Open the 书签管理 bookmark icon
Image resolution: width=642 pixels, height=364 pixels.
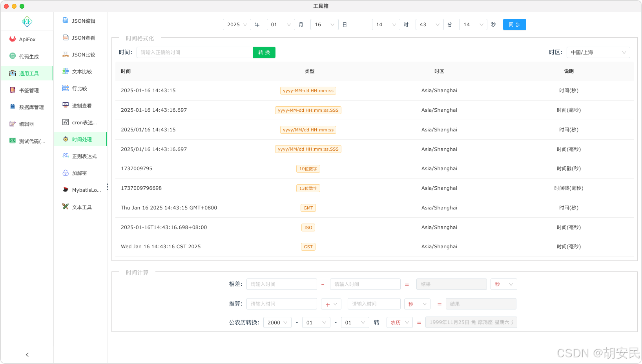click(x=13, y=90)
